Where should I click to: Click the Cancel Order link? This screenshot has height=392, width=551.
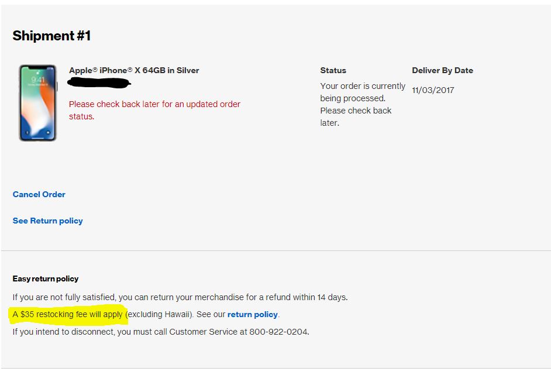pyautogui.click(x=39, y=194)
